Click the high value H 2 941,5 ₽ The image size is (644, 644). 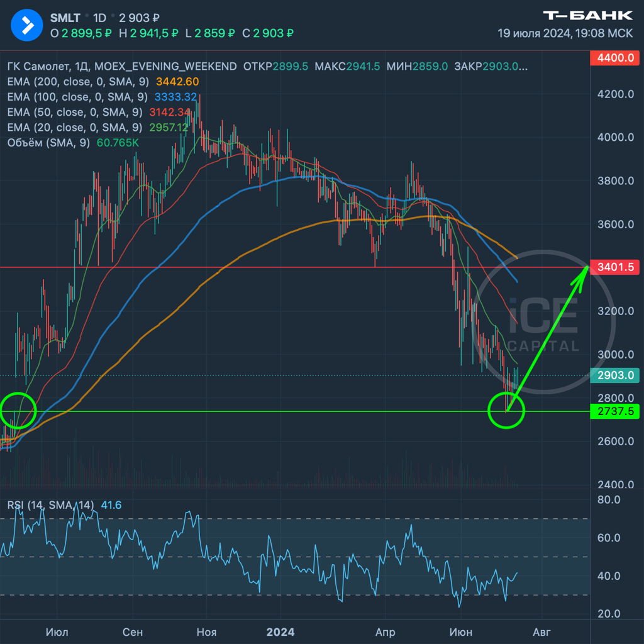[148, 33]
